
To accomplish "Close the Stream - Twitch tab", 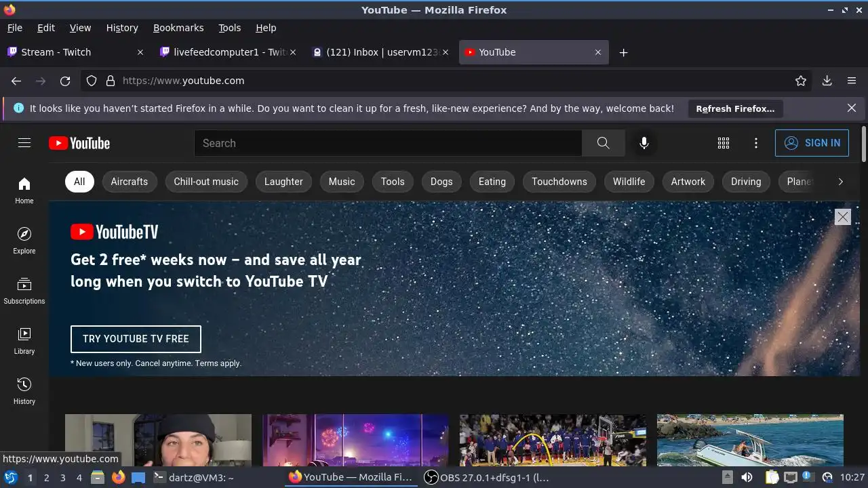I will (140, 52).
